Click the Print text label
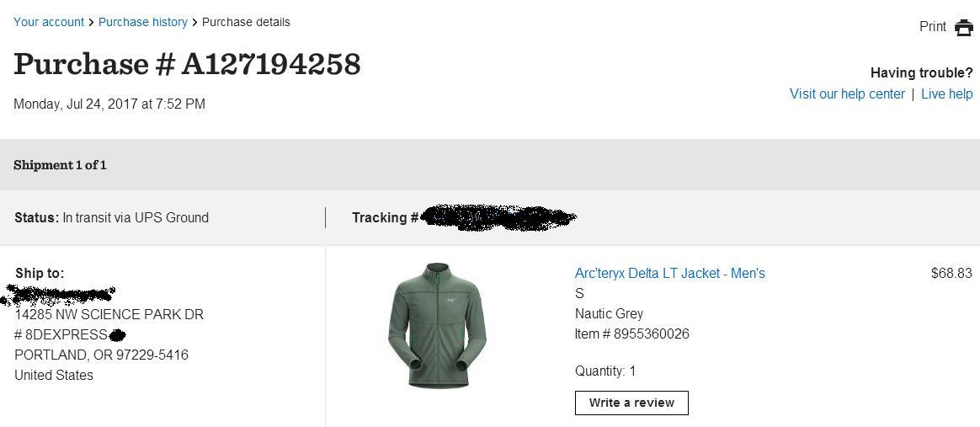The height and width of the screenshot is (427, 980). [933, 27]
